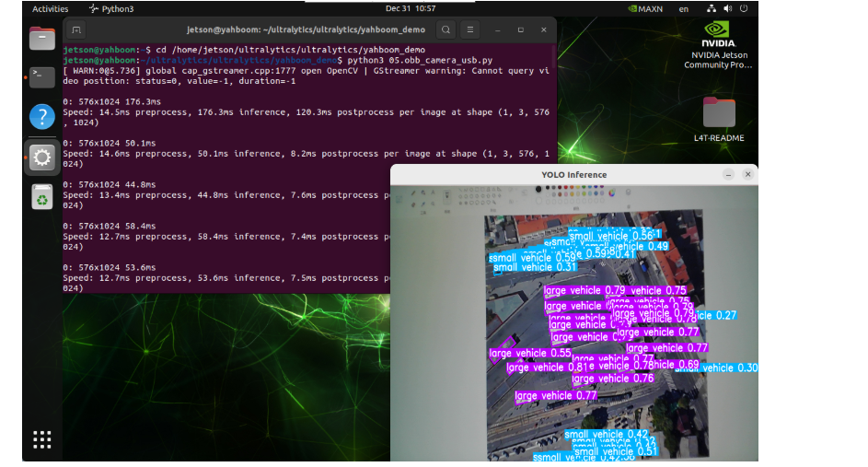
Task: Click the small vehicle 0.31 detection label
Action: pyautogui.click(x=535, y=267)
